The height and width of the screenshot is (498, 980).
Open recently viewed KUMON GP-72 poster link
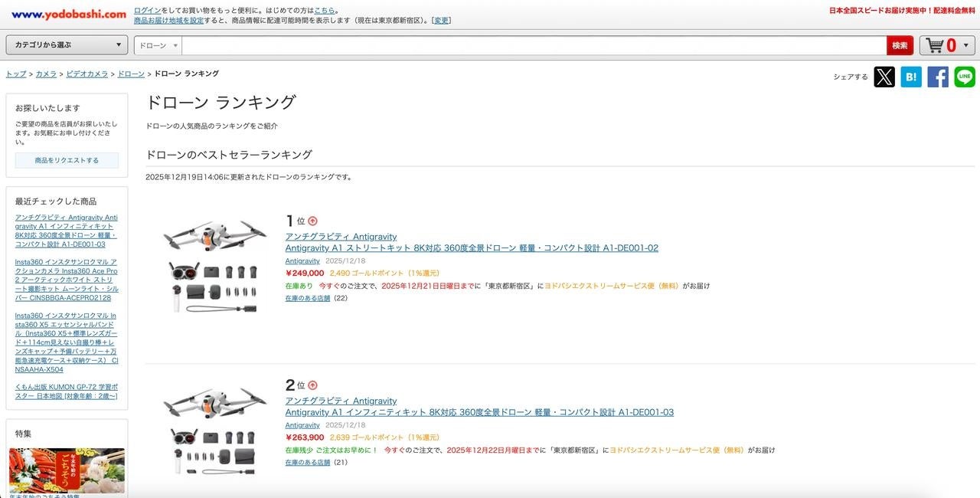66,392
